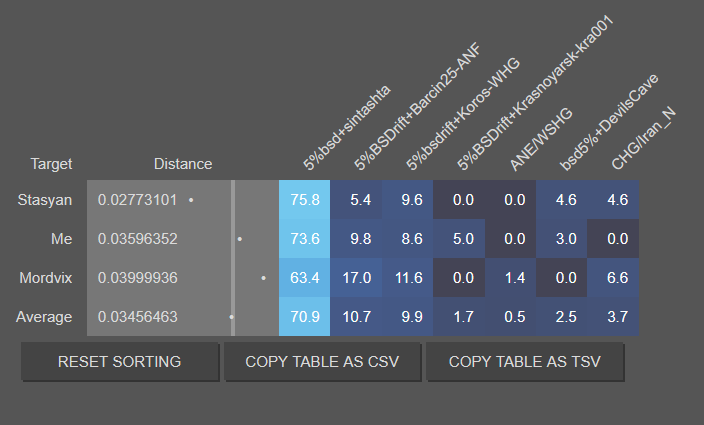Click the Me row label
This screenshot has height=425, width=704.
click(62, 239)
